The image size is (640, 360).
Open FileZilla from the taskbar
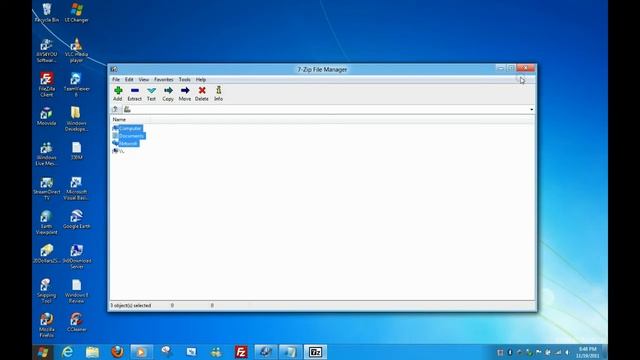[x=241, y=352]
